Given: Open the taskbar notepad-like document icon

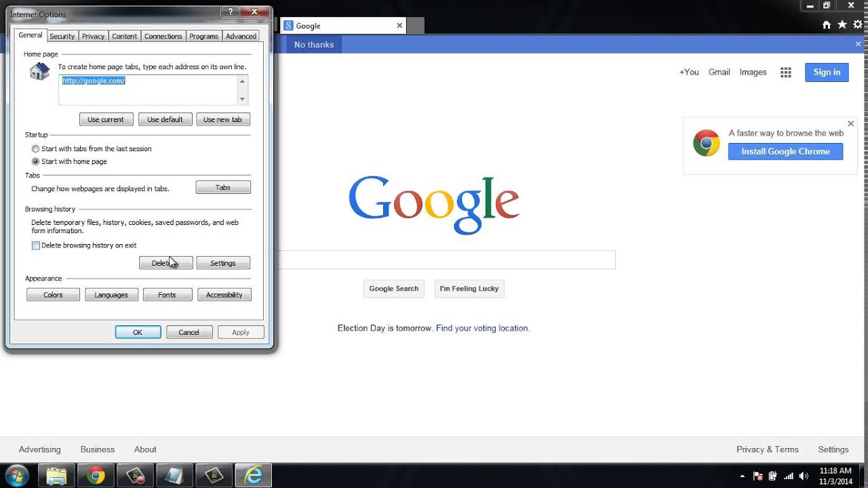Looking at the screenshot, I should pyautogui.click(x=174, y=475).
